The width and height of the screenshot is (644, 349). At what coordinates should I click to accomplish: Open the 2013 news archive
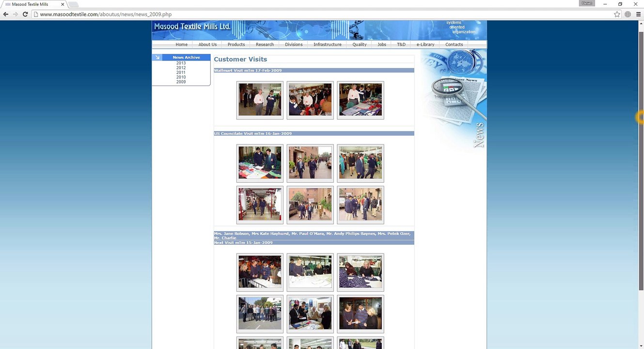coord(181,63)
